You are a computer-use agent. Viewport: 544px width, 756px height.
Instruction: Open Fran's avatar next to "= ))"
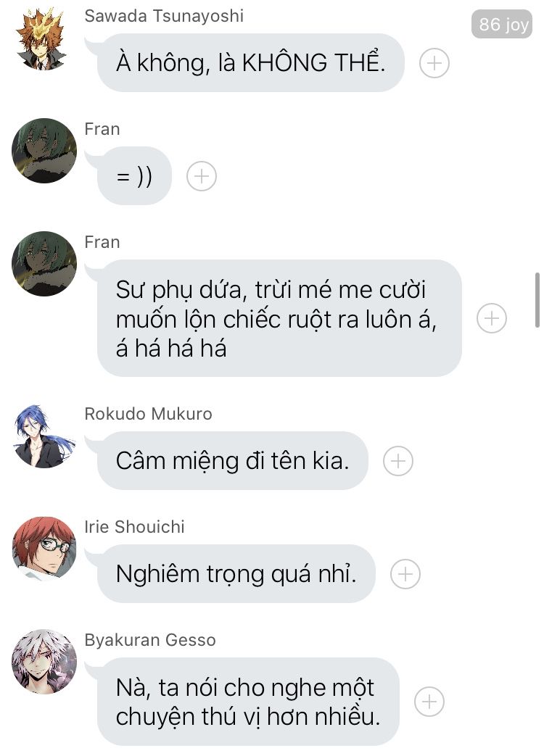click(x=44, y=151)
